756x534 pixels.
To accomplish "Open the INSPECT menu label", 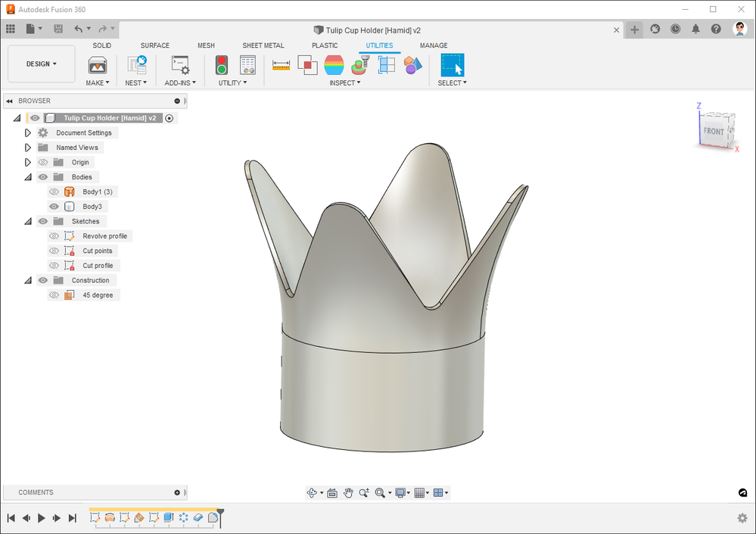I will pyautogui.click(x=344, y=83).
